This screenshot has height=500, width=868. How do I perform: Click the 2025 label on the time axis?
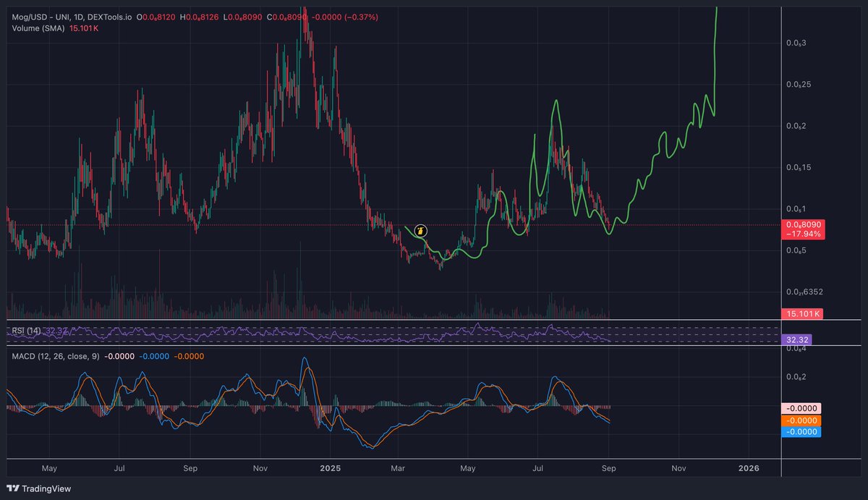[x=331, y=469]
